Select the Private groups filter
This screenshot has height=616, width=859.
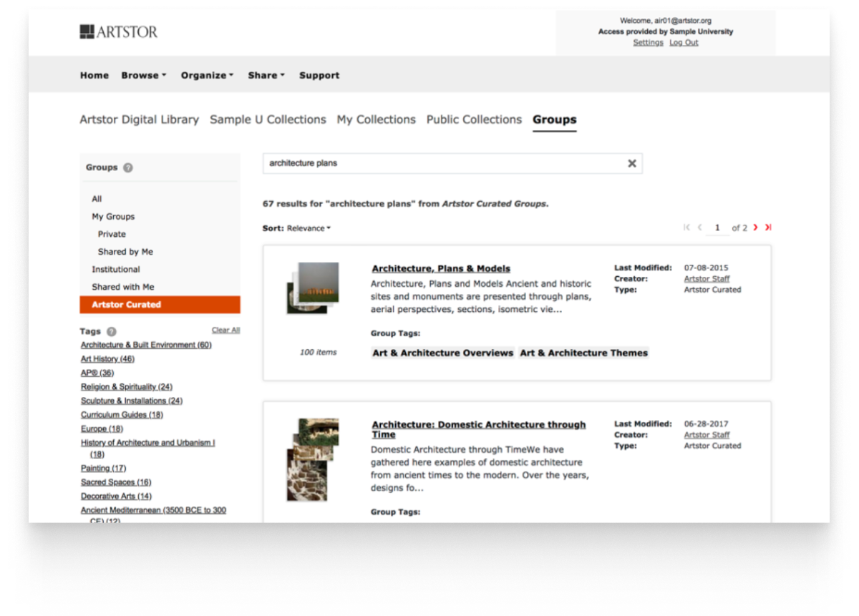[x=112, y=234]
